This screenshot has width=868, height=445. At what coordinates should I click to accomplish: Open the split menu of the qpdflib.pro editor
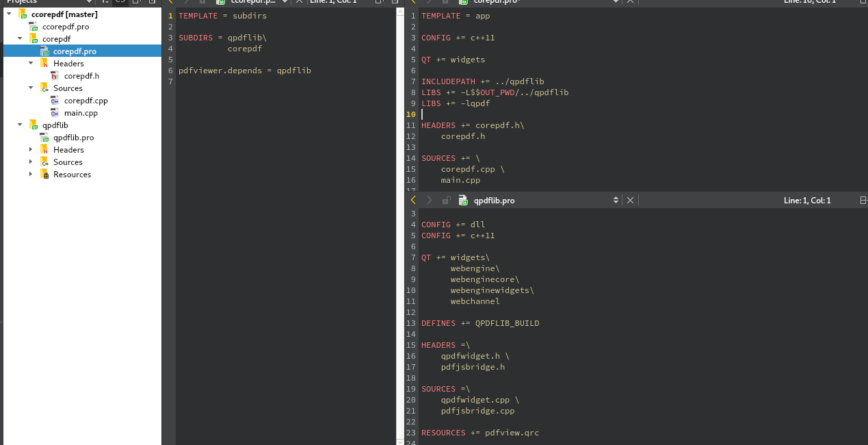point(863,201)
